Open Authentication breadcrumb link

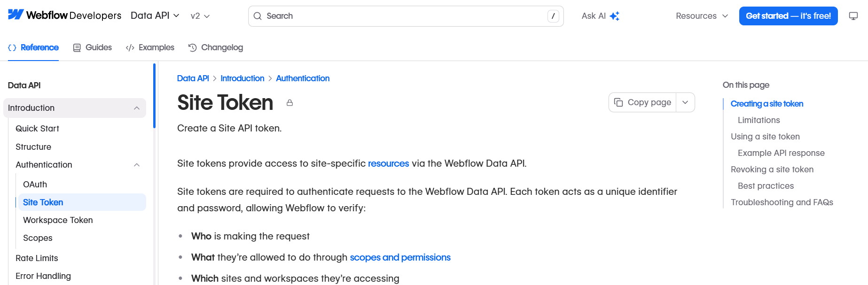(x=303, y=78)
